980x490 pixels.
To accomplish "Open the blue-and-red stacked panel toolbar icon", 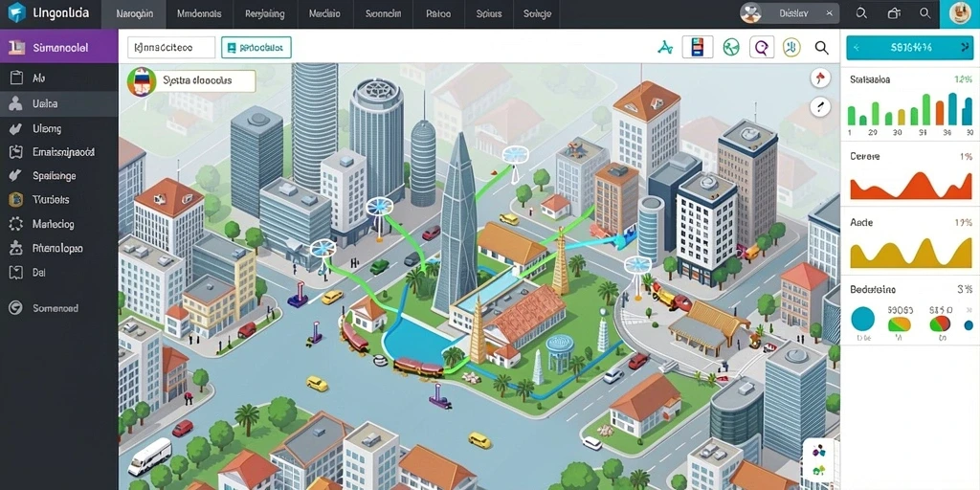I will pos(698,48).
